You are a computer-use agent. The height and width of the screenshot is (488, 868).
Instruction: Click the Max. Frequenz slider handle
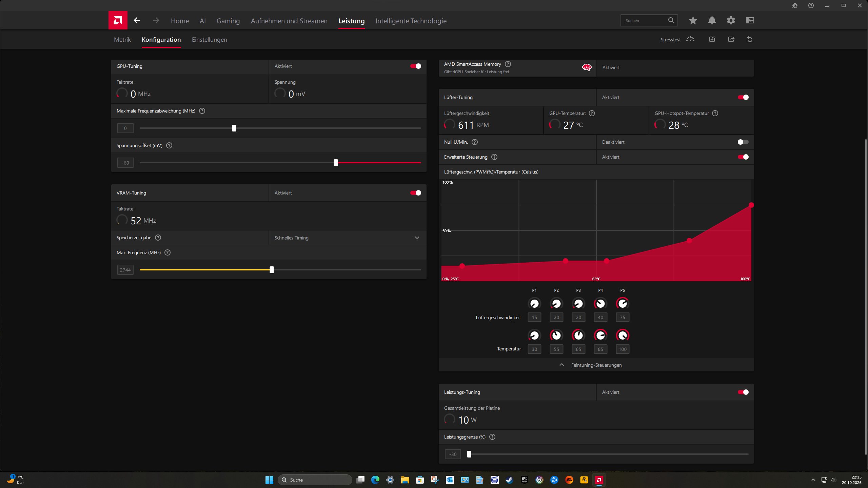pos(272,270)
